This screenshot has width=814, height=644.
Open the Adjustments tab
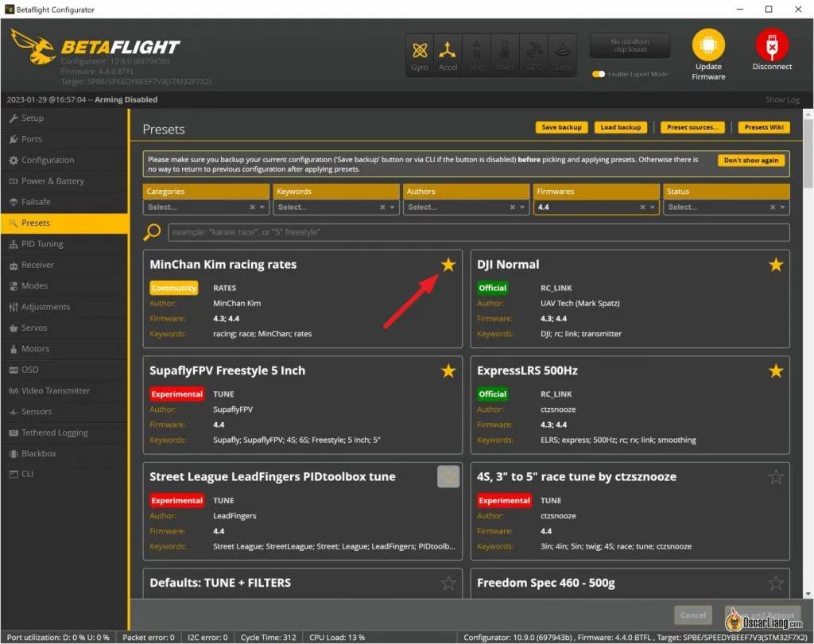click(x=64, y=307)
